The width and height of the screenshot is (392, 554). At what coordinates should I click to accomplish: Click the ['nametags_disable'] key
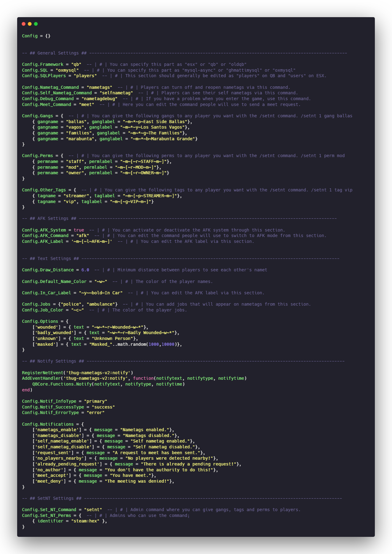(x=58, y=435)
